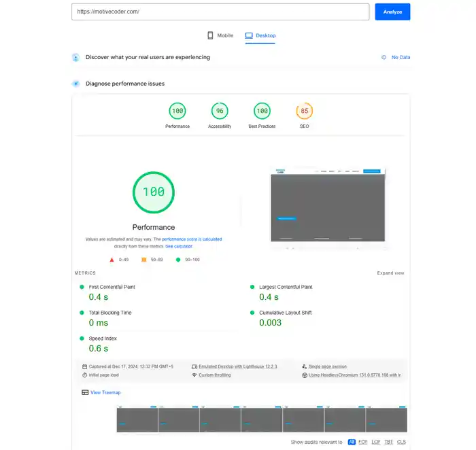Screen dimensions: 476x450
Task: Click the Analyze button
Action: (x=392, y=12)
